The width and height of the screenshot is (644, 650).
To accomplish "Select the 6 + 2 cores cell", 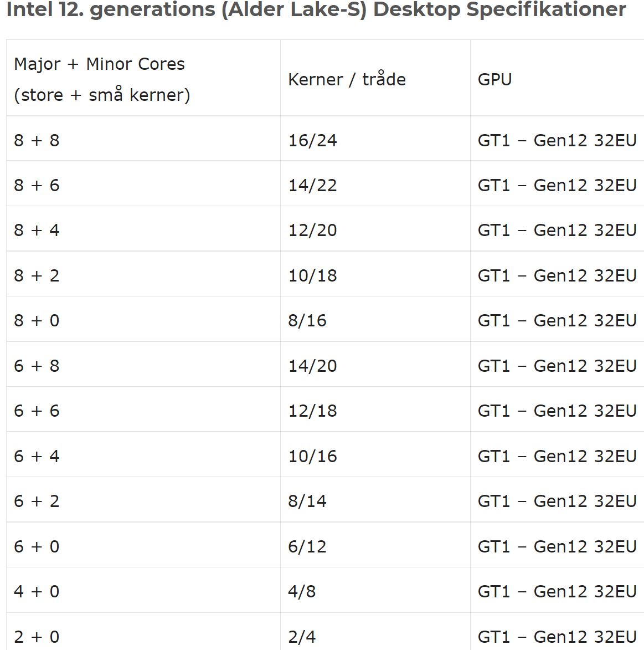I will (143, 500).
